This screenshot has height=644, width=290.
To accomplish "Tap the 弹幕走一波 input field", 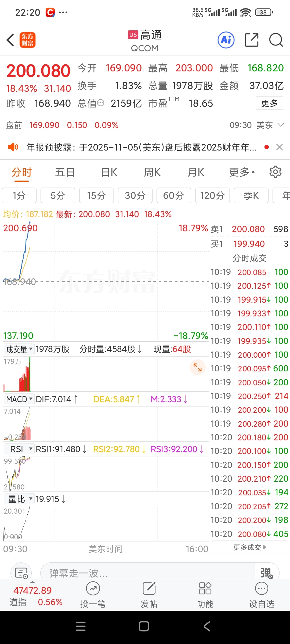I will (x=147, y=573).
